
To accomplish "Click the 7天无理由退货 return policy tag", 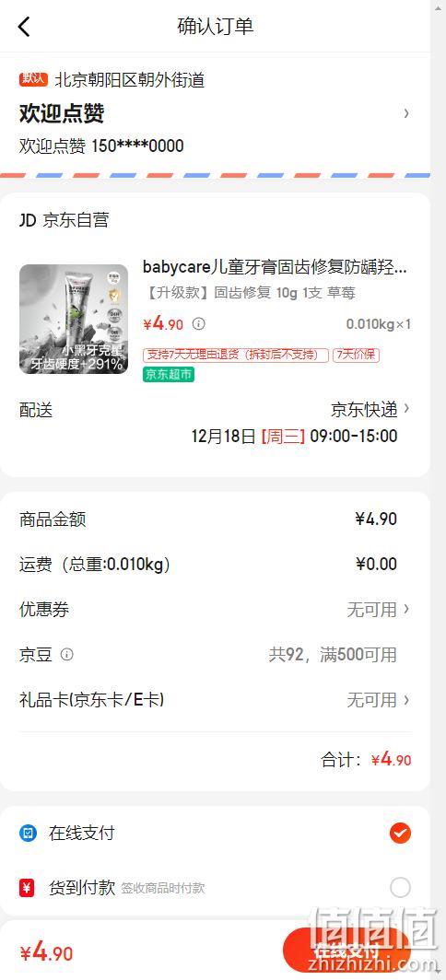I will coord(236,355).
